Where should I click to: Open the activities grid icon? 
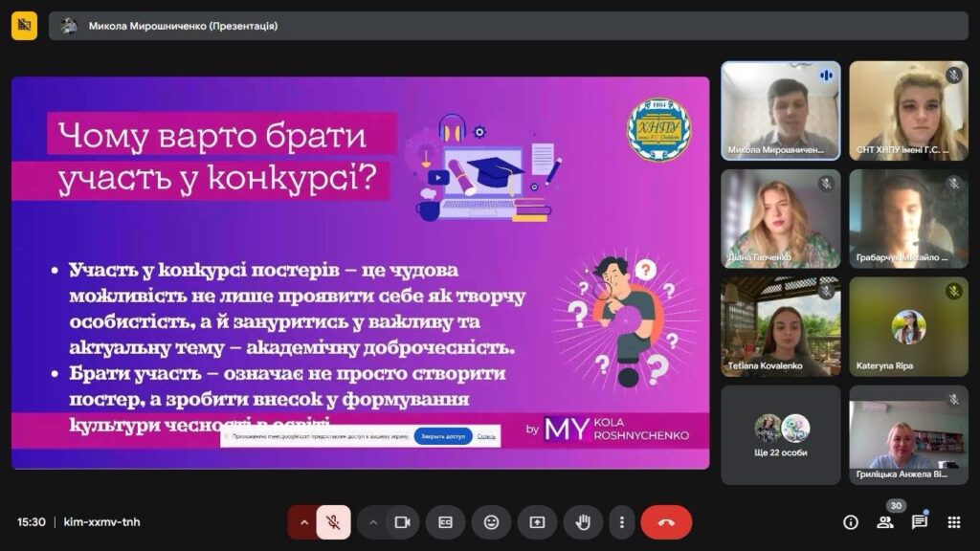point(954,522)
